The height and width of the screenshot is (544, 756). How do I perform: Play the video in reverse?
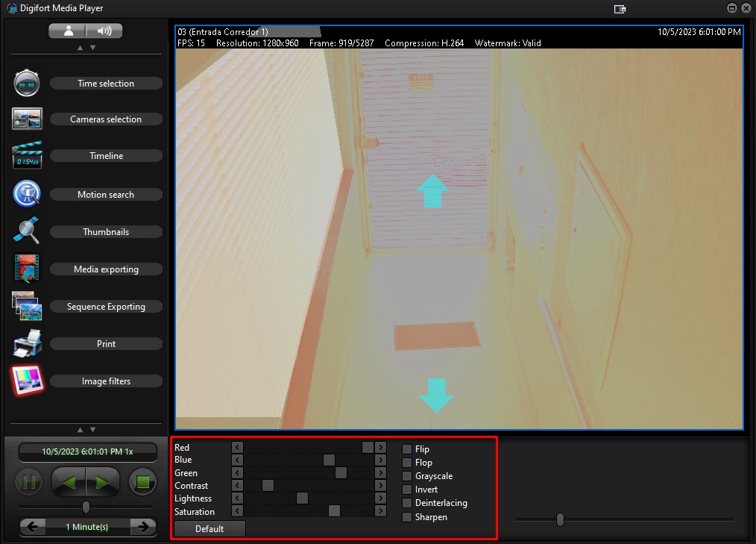pos(69,481)
